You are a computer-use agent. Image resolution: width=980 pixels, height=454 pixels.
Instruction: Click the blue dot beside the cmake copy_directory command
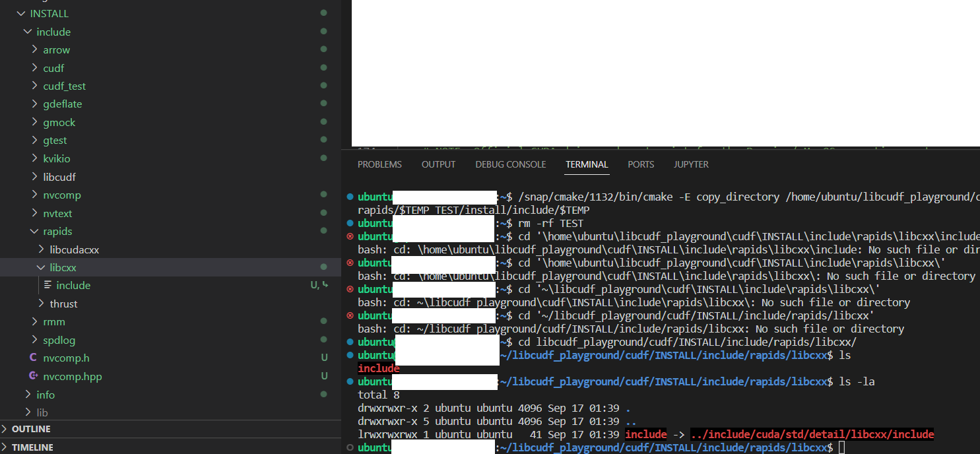coord(350,196)
